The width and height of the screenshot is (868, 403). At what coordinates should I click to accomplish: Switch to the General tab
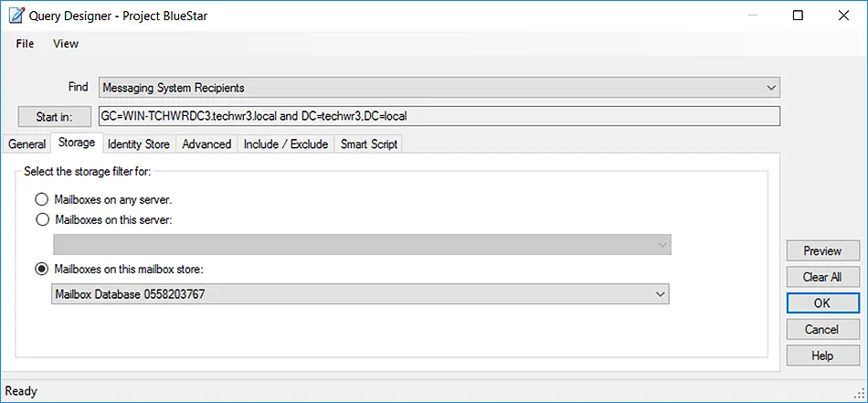point(26,144)
